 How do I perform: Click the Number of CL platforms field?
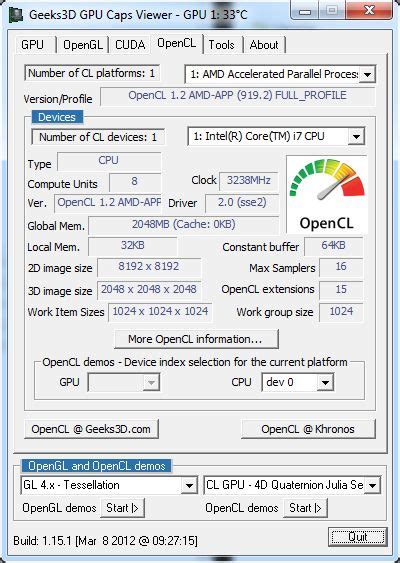(x=92, y=73)
